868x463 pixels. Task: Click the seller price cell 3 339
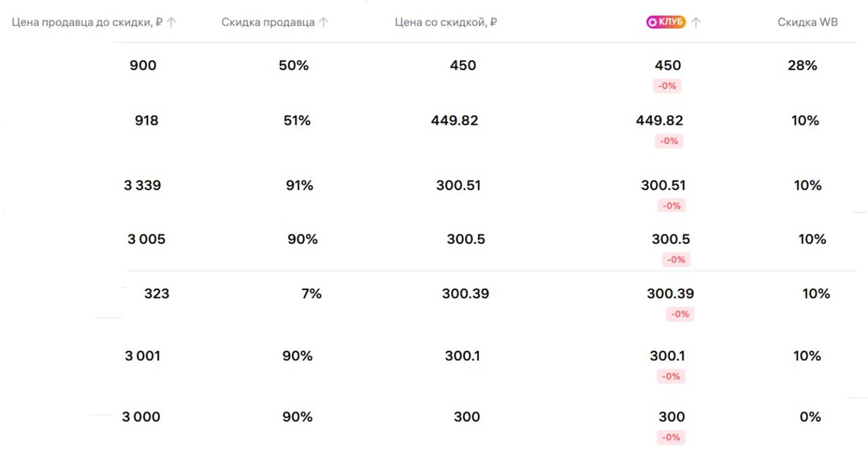pos(142,186)
